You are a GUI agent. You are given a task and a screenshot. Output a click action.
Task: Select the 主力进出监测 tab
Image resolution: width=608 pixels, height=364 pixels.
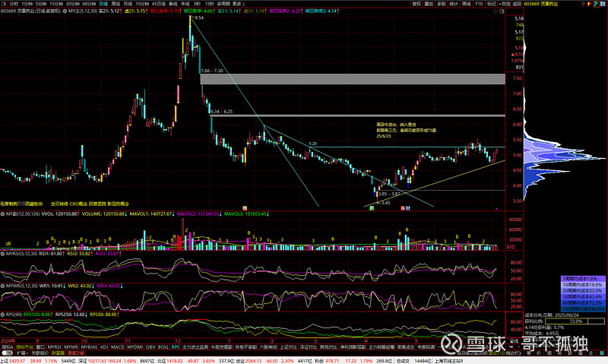point(195,347)
